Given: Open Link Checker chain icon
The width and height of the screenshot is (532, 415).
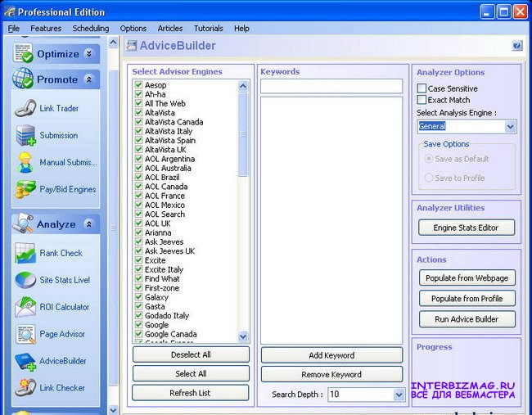Looking at the screenshot, I should click(25, 388).
